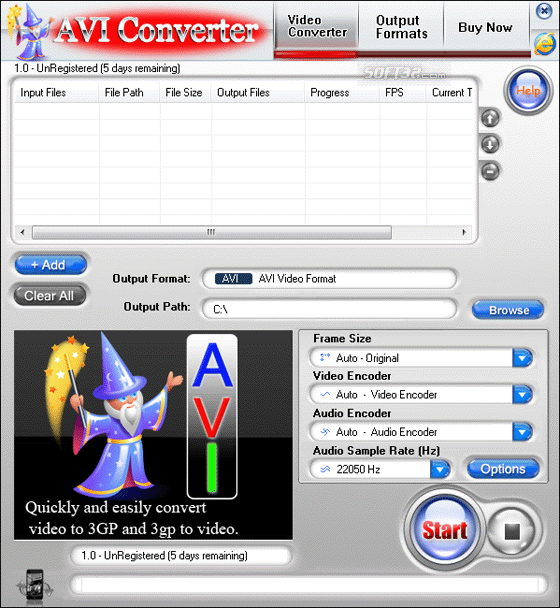The image size is (560, 608).
Task: Click the Help round button
Action: [x=528, y=90]
